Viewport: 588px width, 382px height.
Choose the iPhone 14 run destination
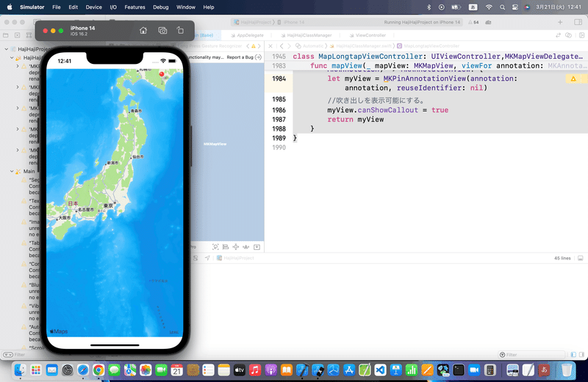[290, 23]
